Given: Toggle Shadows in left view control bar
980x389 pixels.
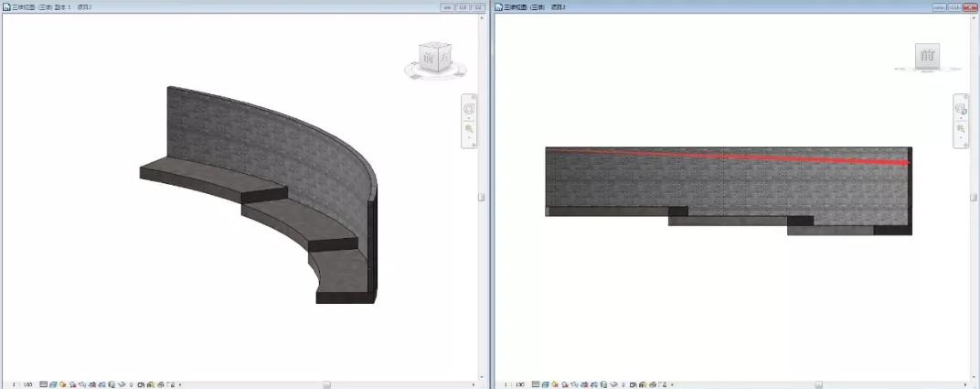Looking at the screenshot, I should point(72,384).
